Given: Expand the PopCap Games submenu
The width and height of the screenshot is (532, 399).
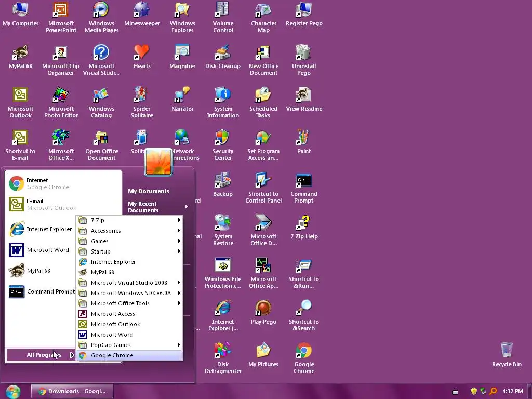Looking at the screenshot, I should click(129, 345).
